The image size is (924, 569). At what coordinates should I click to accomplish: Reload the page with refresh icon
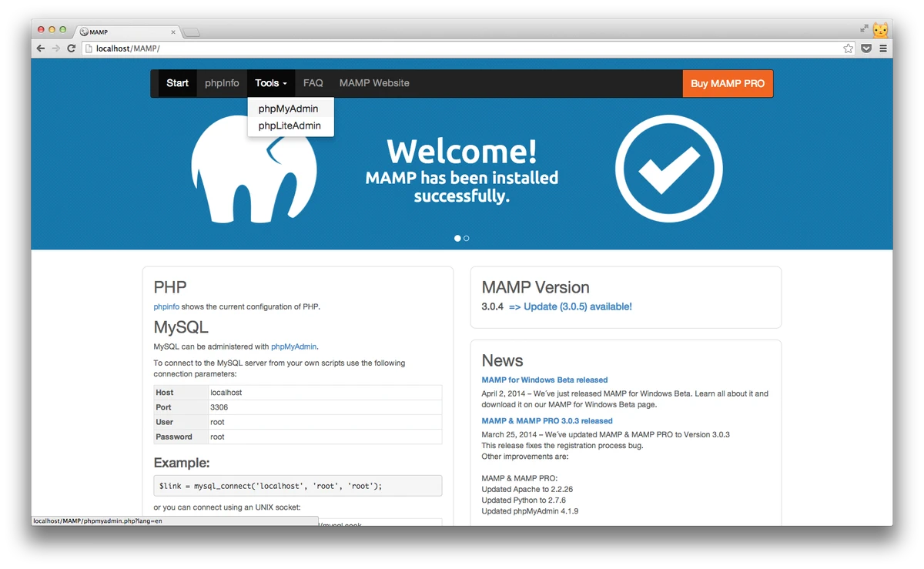click(x=71, y=49)
